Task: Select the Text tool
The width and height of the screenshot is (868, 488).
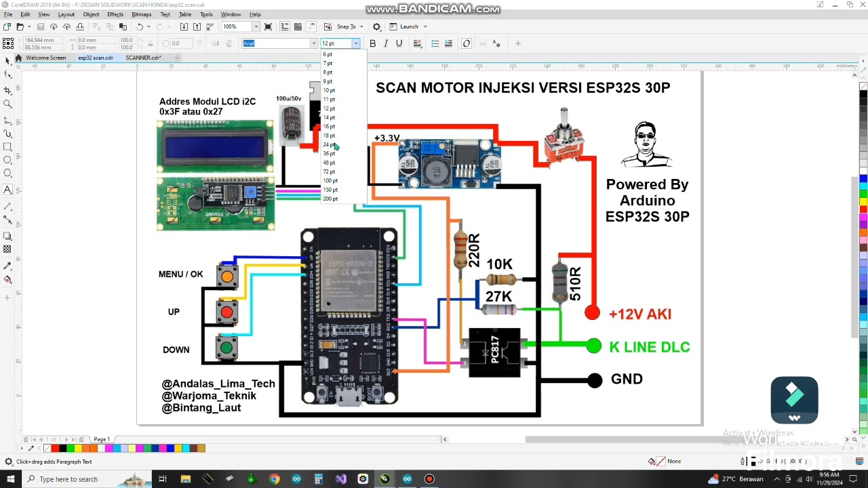Action: pyautogui.click(x=7, y=190)
